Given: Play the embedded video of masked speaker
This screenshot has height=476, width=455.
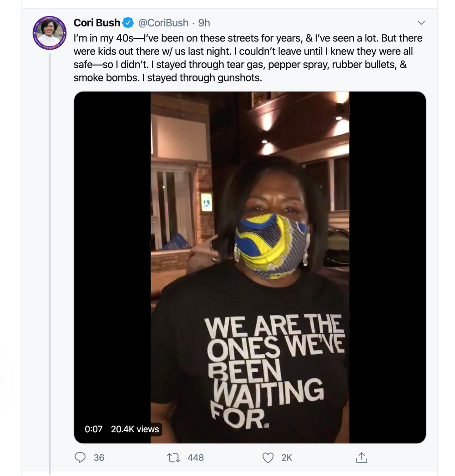Looking at the screenshot, I should (x=250, y=267).
